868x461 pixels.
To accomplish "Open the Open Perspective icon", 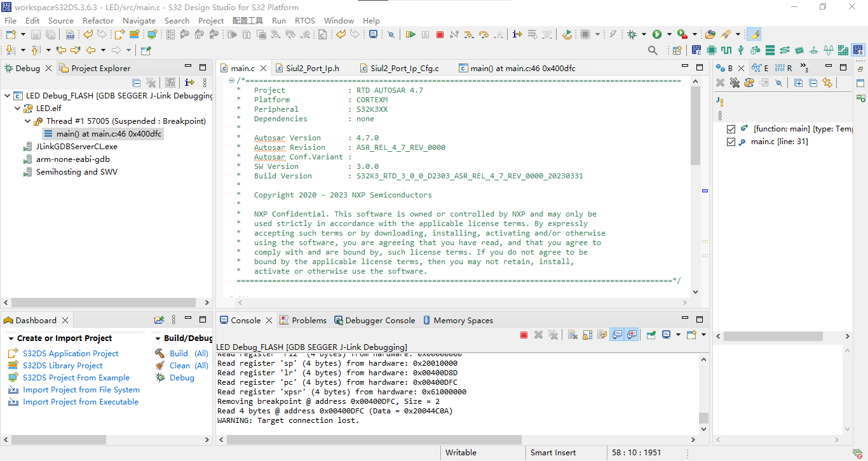I will point(677,50).
